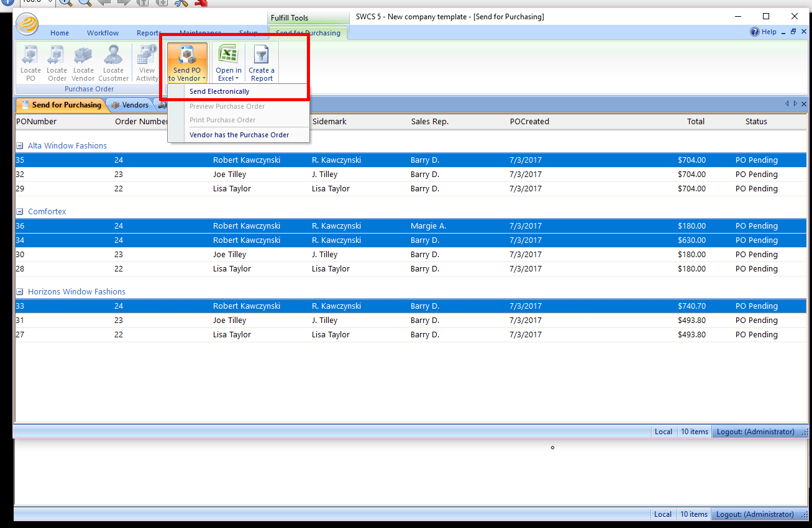Open the Setup ribbon tab
812x528 pixels.
[249, 33]
